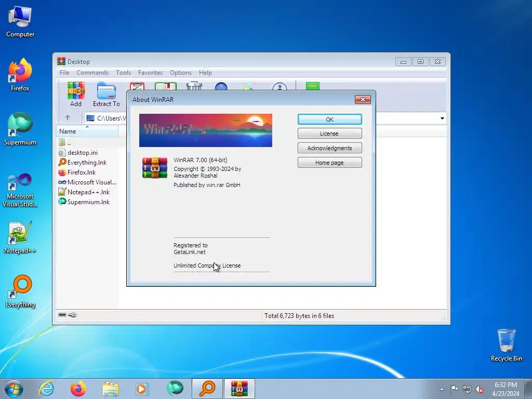Sort the file list by Name column

pos(87,131)
